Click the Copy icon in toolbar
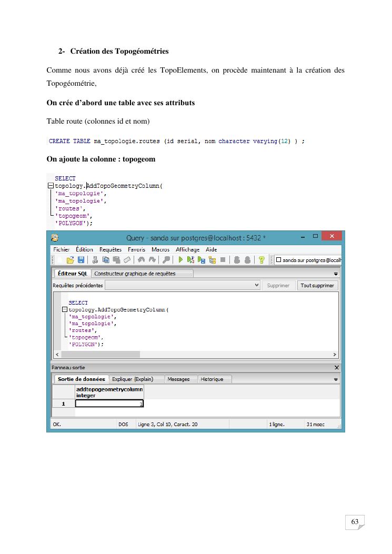The width and height of the screenshot is (392, 554). tap(106, 260)
